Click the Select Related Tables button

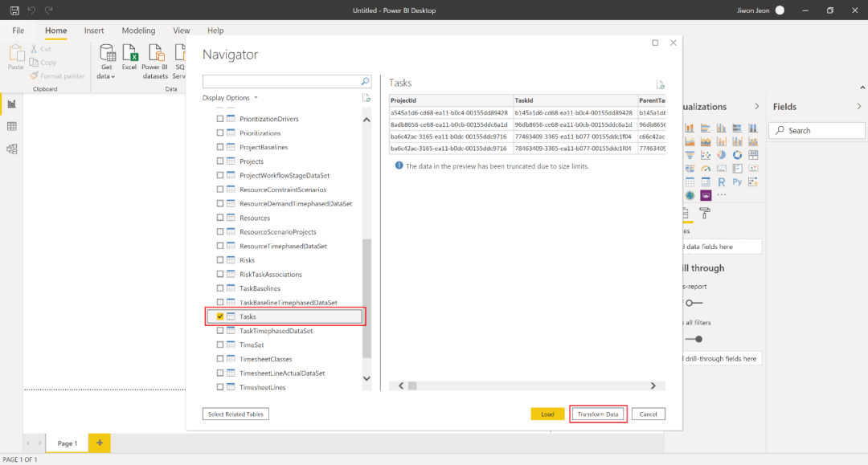(x=235, y=414)
